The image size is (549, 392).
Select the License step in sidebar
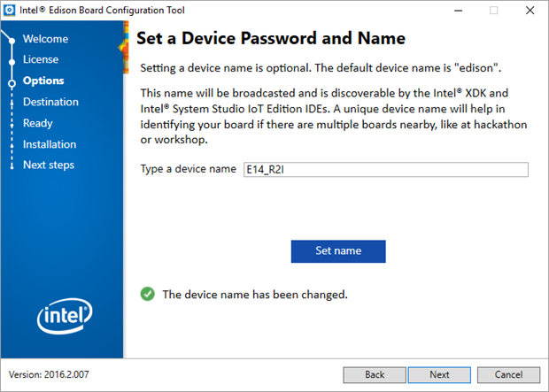(41, 59)
